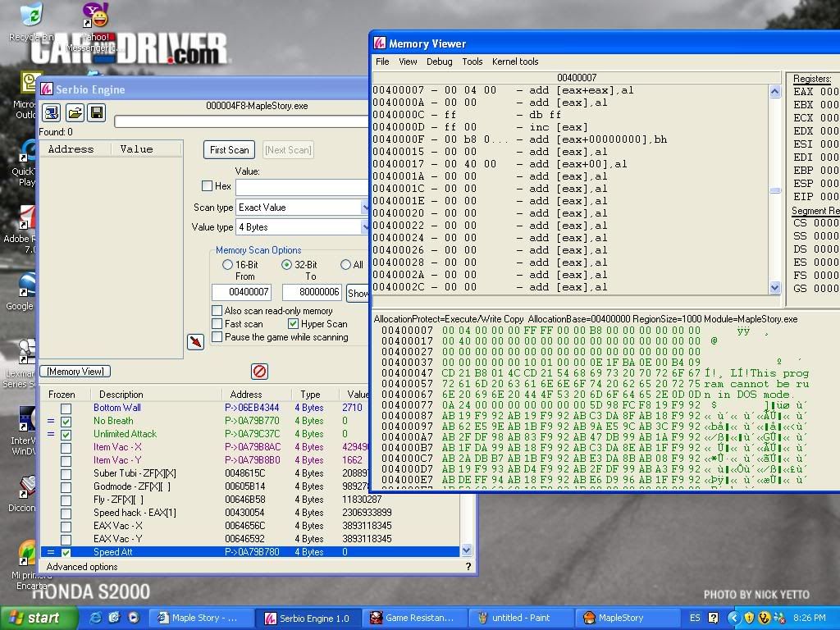Click red arrow add-address icon

coord(195,342)
